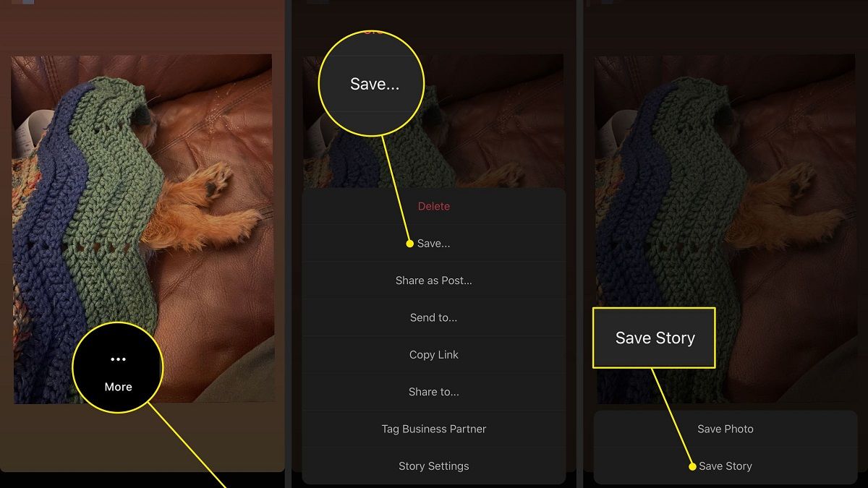Tap the More label in the circle

click(118, 387)
